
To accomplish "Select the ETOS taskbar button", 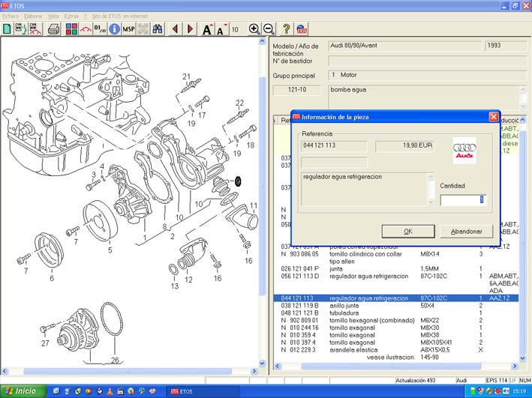I will [x=203, y=391].
